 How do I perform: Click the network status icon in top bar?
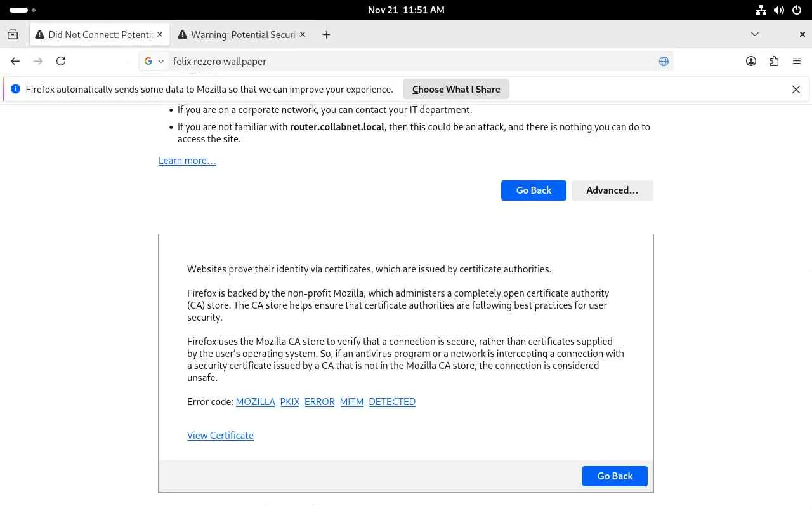tap(761, 10)
